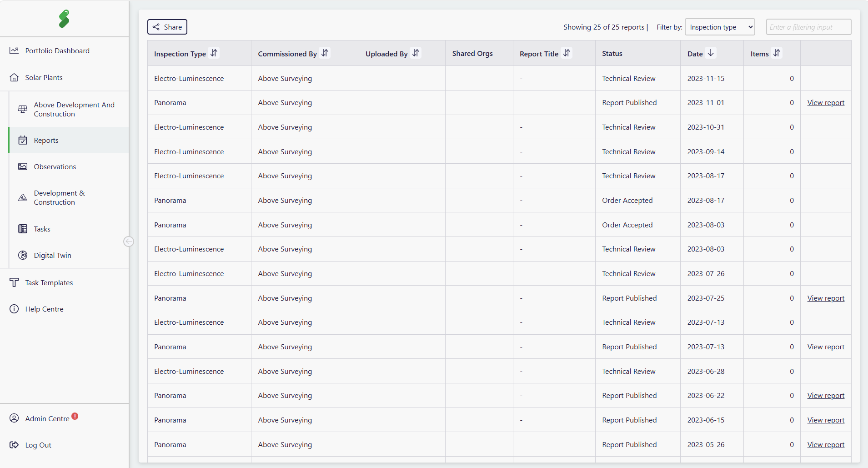Click Above Surveying in 2023-05-26 row
The width and height of the screenshot is (868, 468).
click(x=285, y=444)
